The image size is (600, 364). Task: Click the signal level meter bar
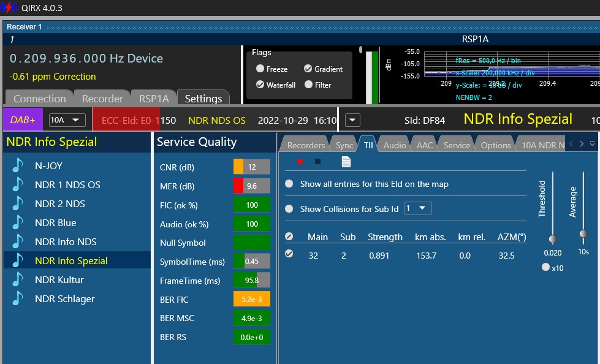pos(372,77)
